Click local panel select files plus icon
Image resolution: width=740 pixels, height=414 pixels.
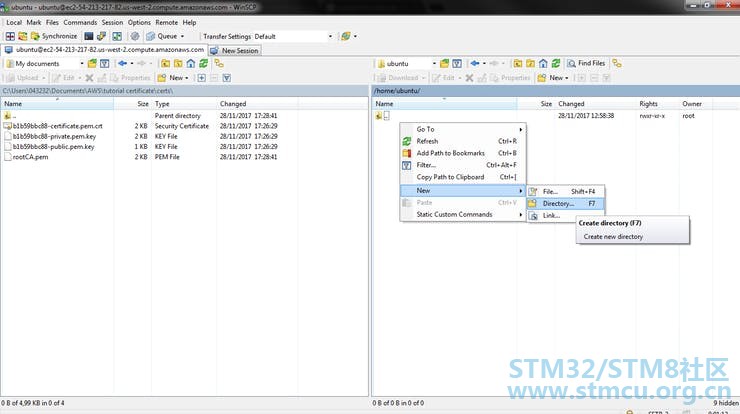202,78
